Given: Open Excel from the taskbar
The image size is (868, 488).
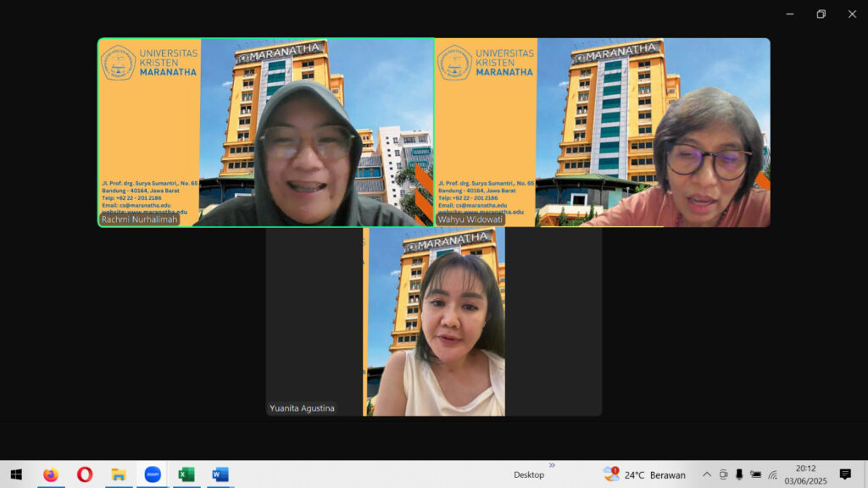Looking at the screenshot, I should 186,474.
